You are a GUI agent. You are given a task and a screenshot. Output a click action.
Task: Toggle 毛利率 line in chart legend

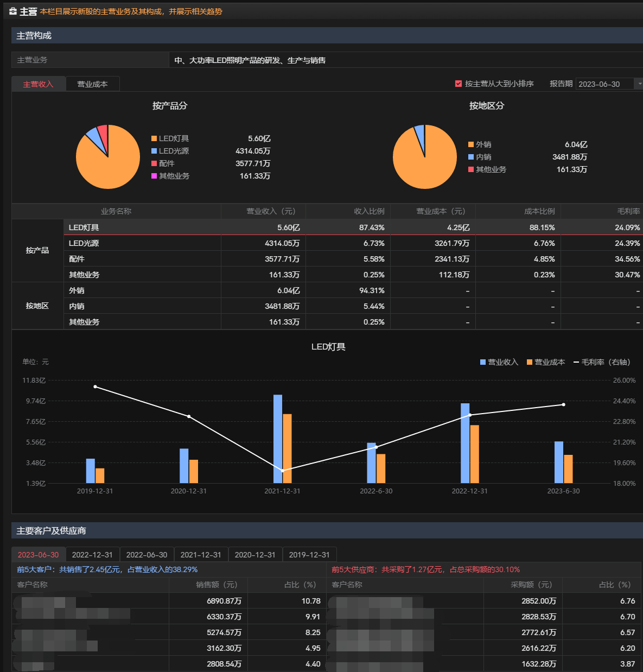point(601,362)
